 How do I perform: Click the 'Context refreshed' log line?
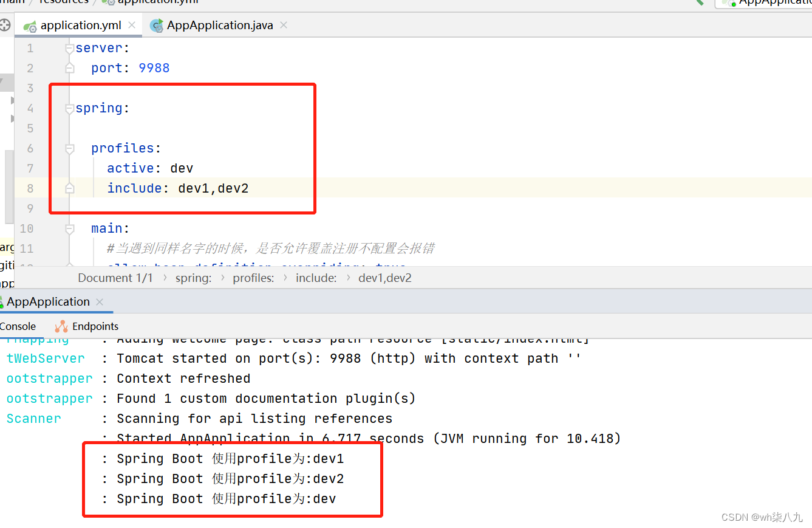[x=183, y=379]
